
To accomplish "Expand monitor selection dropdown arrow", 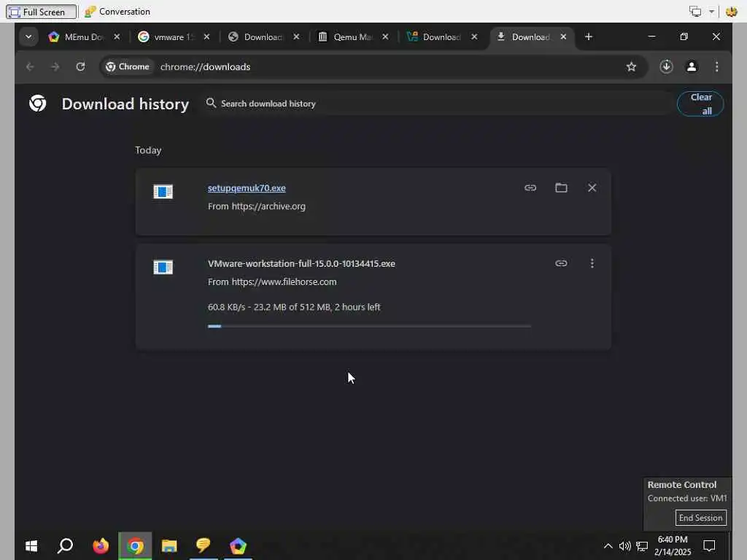I will click(x=711, y=12).
